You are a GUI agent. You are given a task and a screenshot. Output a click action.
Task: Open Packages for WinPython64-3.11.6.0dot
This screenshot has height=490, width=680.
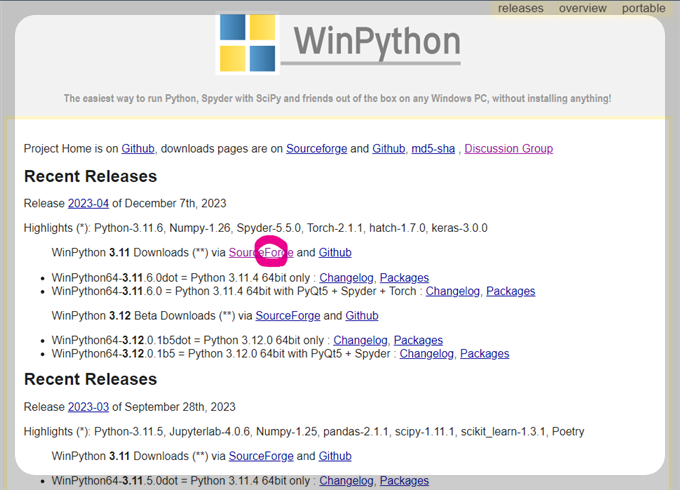tap(404, 278)
